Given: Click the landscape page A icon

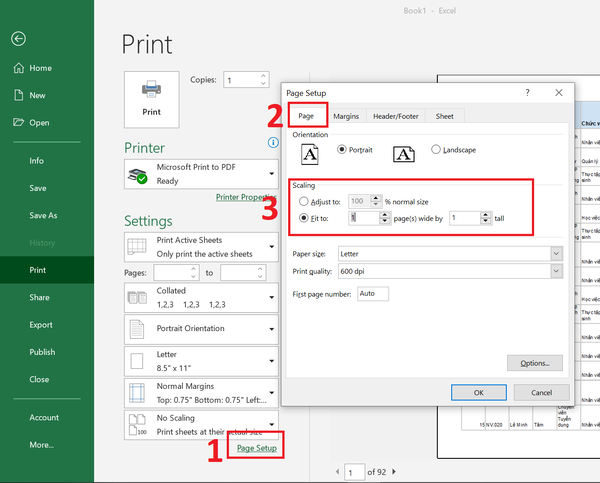Looking at the screenshot, I should [x=404, y=154].
